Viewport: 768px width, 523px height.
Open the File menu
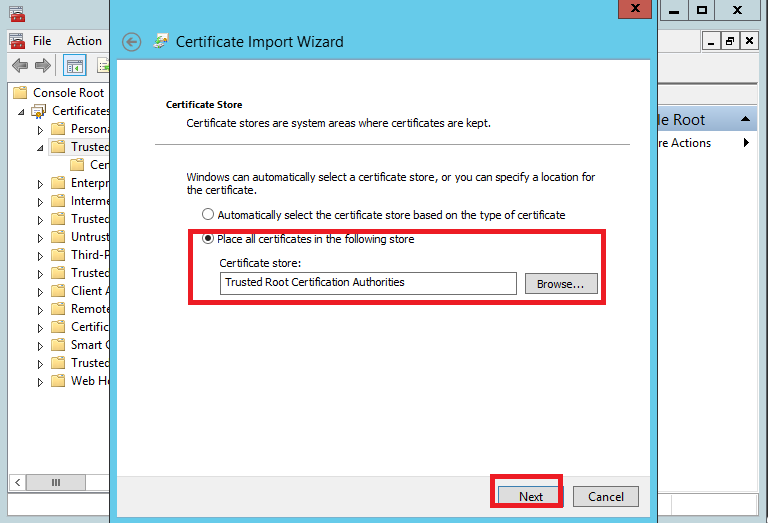[42, 41]
